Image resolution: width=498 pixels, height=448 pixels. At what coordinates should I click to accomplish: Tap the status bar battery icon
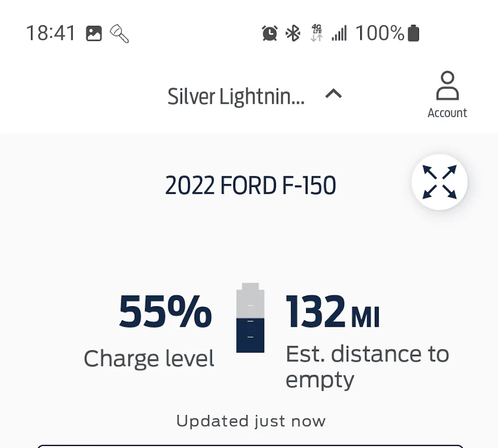(413, 34)
